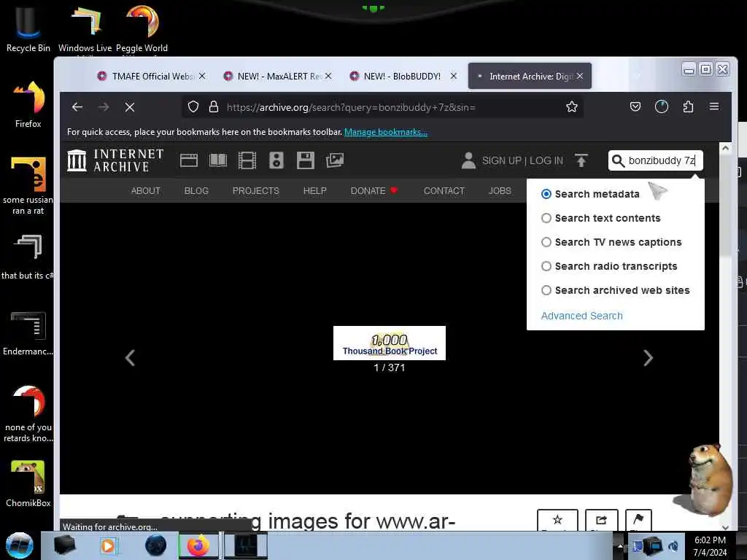Show next carousel image
The width and height of the screenshot is (747, 560).
648,357
